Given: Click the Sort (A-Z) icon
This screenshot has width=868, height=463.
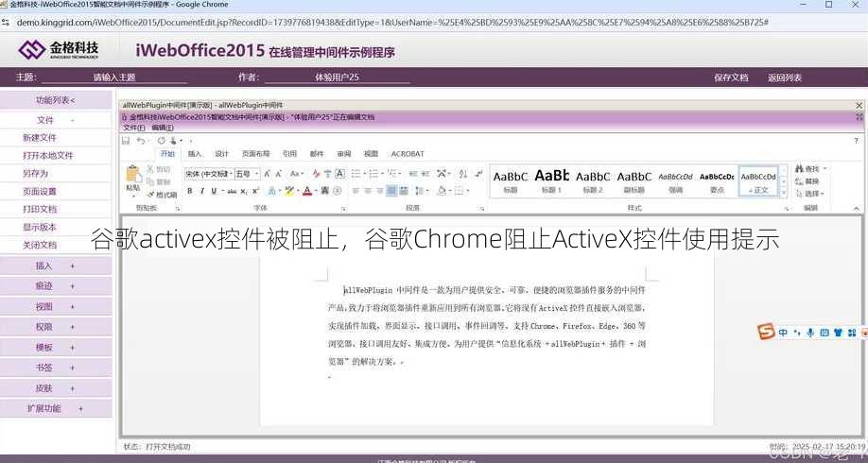Looking at the screenshot, I should click(463, 173).
